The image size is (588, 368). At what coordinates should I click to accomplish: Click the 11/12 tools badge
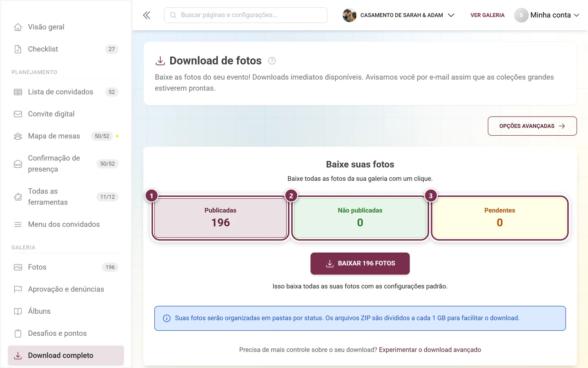(x=107, y=197)
